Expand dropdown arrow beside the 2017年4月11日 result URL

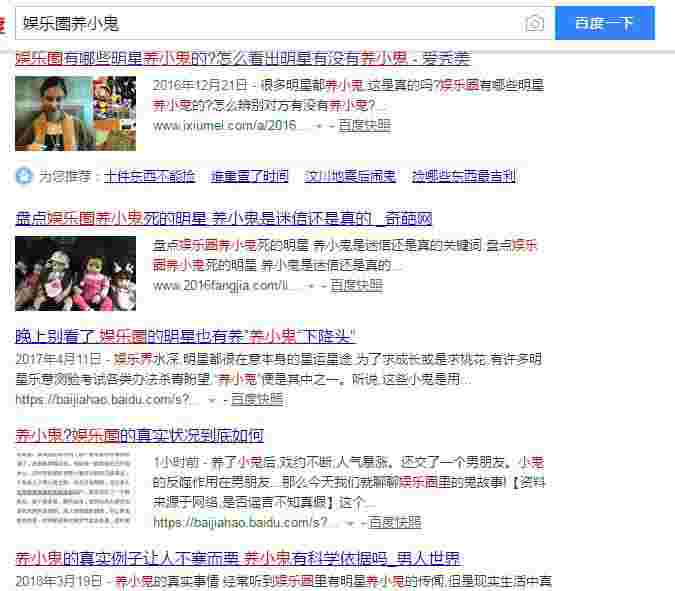pyautogui.click(x=212, y=400)
